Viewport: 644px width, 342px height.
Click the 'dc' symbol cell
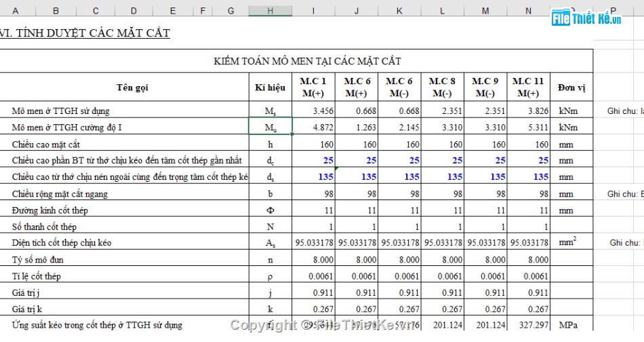point(270,160)
